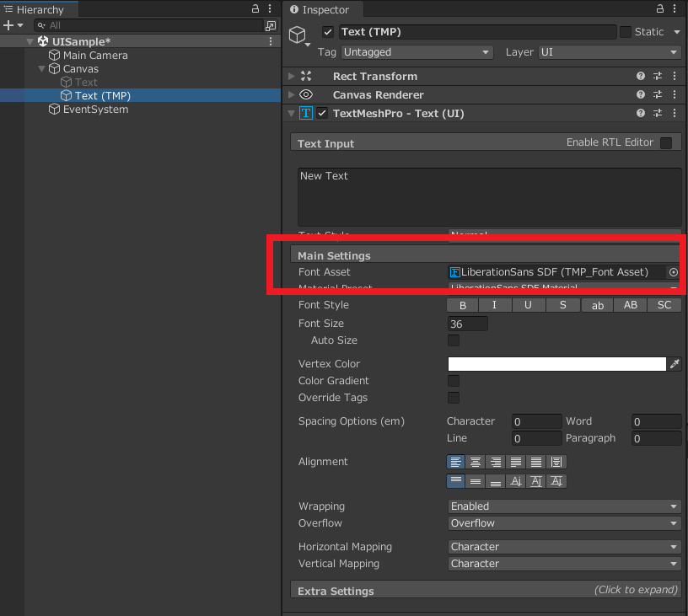Viewport: 688px width, 616px height.
Task: Toggle uppercase (AB) font style
Action: pyautogui.click(x=631, y=305)
